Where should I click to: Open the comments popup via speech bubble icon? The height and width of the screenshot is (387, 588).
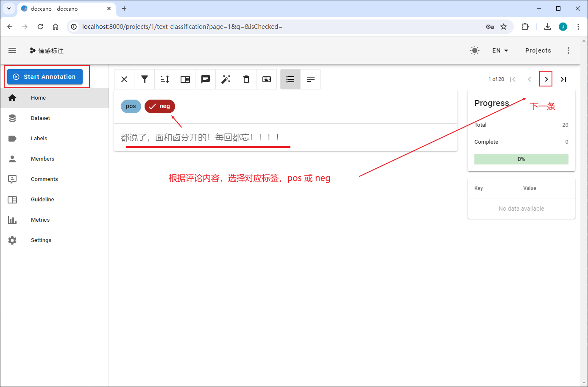pos(205,79)
